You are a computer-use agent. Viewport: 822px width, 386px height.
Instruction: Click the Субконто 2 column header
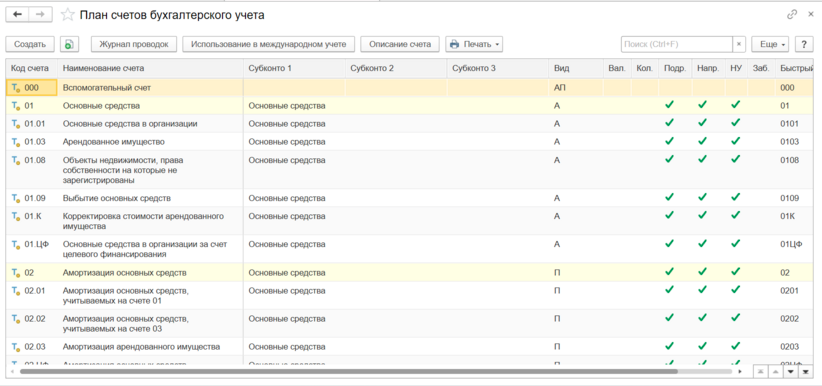[396, 69]
